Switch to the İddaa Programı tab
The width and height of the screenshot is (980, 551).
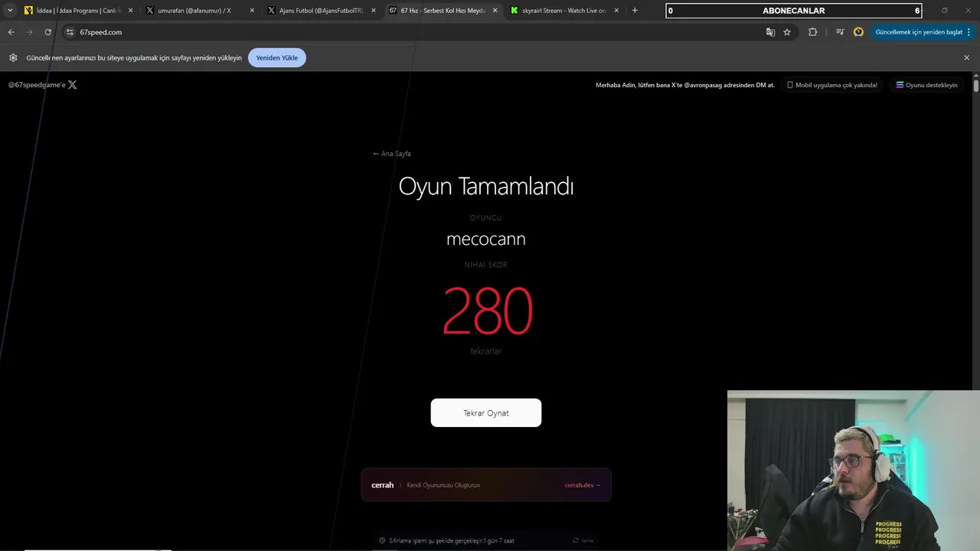[x=79, y=11]
